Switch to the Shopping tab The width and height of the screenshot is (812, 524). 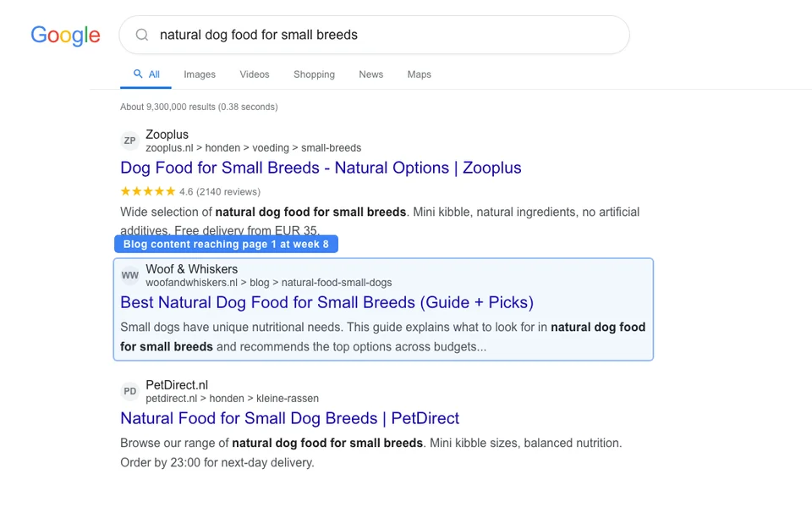point(314,74)
